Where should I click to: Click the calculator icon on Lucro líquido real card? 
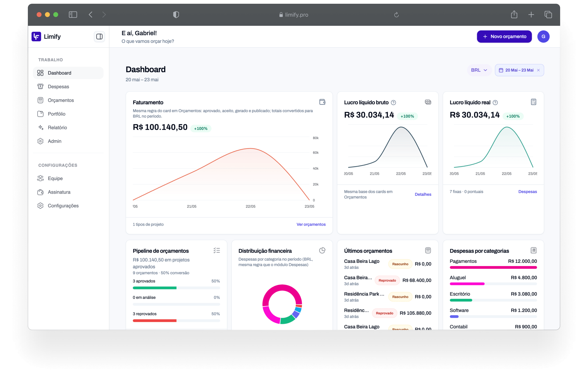533,102
